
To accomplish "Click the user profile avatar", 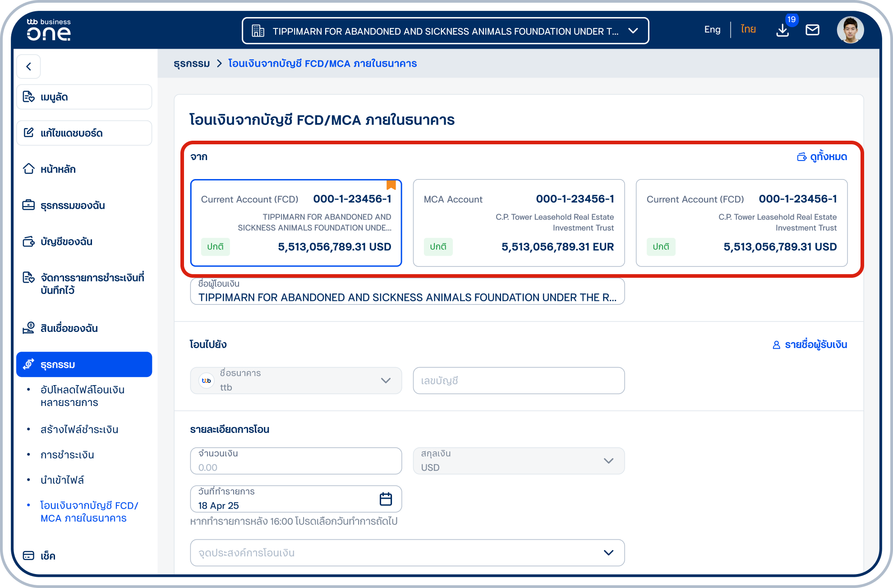I will (850, 30).
